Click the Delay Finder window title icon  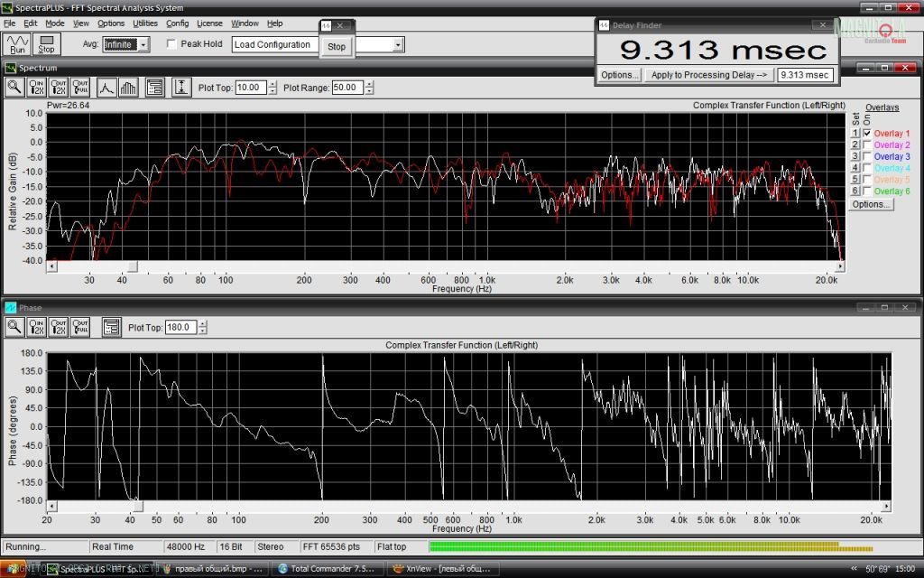pos(604,25)
